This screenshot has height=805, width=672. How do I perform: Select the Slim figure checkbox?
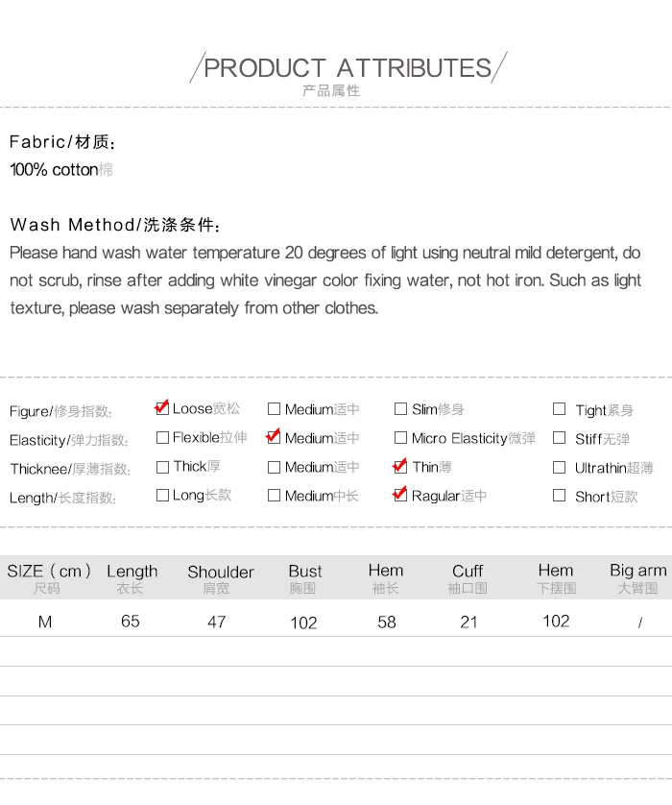coord(400,408)
